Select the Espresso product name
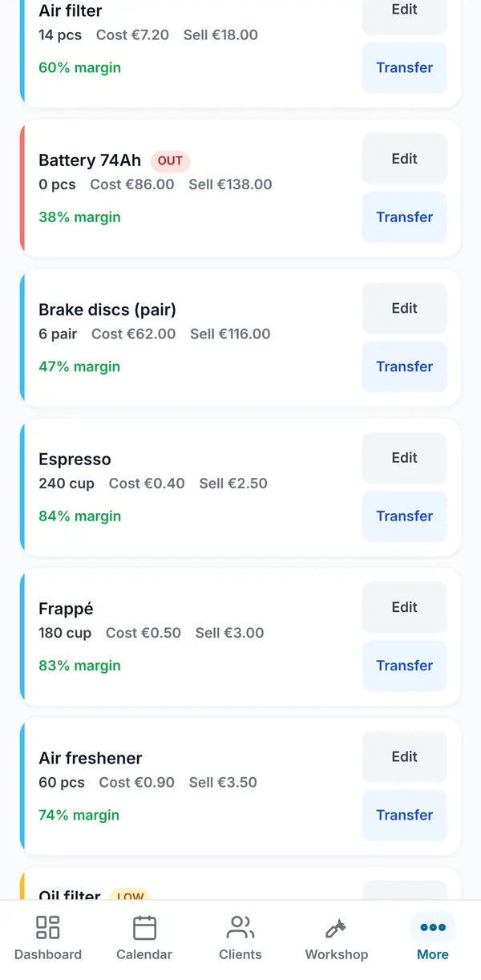The width and height of the screenshot is (481, 980). pos(75,460)
